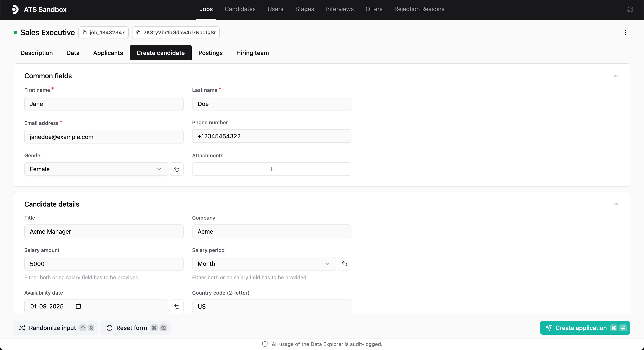Click the Candidate details heading
This screenshot has width=644, height=350.
click(52, 204)
